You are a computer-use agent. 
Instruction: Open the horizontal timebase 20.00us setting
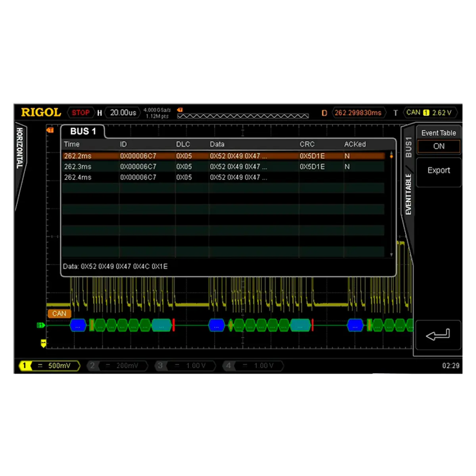[123, 113]
